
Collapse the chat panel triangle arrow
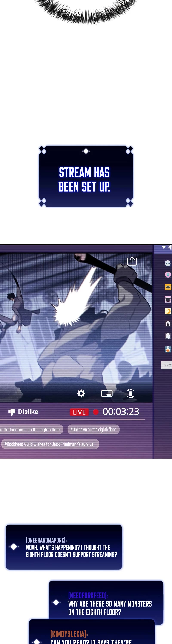[x=164, y=247]
